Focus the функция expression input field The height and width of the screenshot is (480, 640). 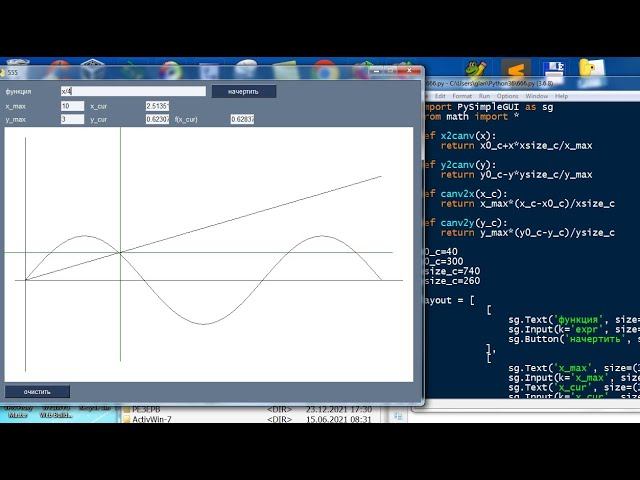[x=133, y=91]
